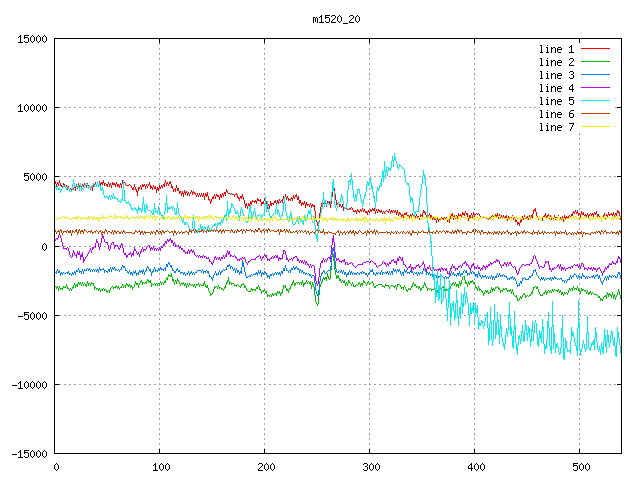The height and width of the screenshot is (480, 640).
Task: Pick the 'line 5' legend label
Action: coord(557,101)
